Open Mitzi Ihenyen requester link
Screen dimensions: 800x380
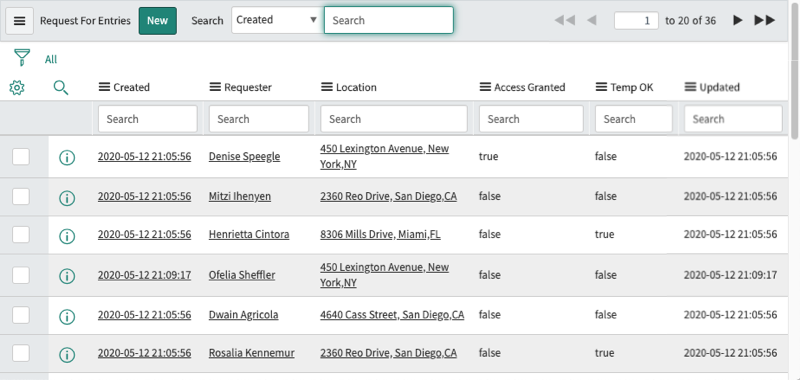tap(240, 196)
